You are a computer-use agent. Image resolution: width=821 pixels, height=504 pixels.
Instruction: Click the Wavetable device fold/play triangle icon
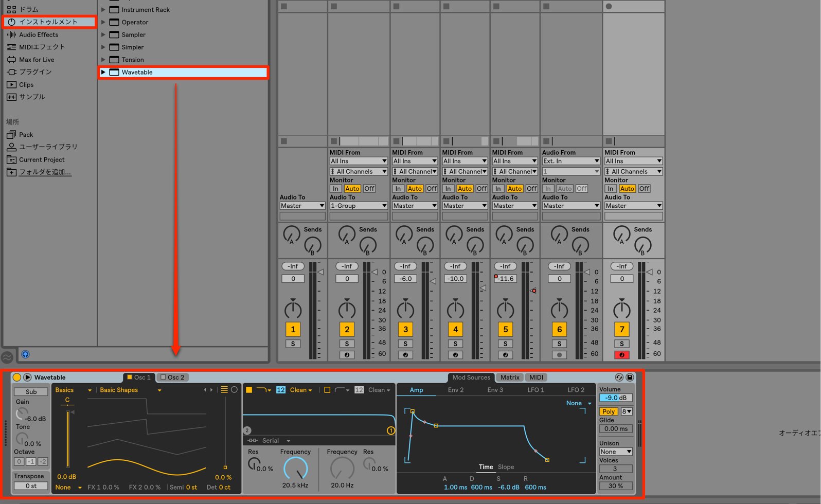tap(27, 377)
